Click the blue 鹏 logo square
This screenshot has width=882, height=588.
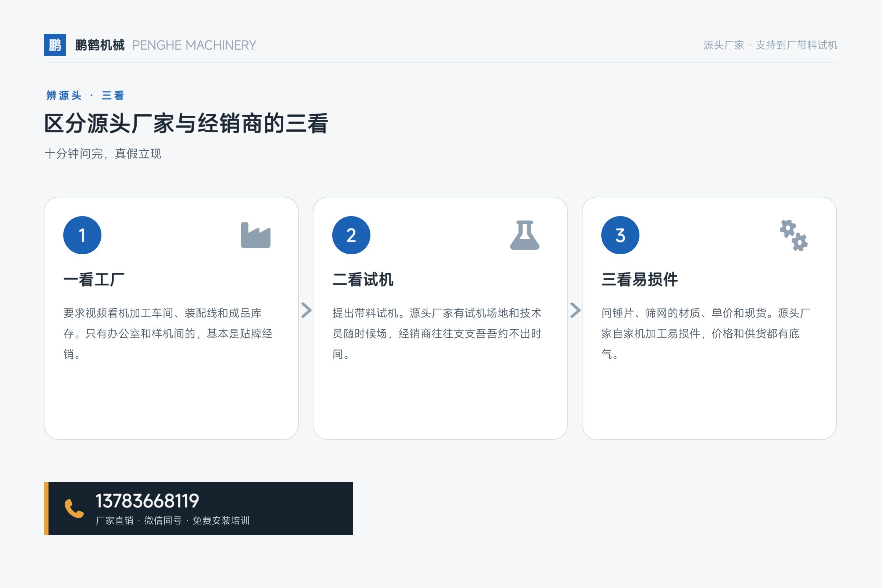55,45
